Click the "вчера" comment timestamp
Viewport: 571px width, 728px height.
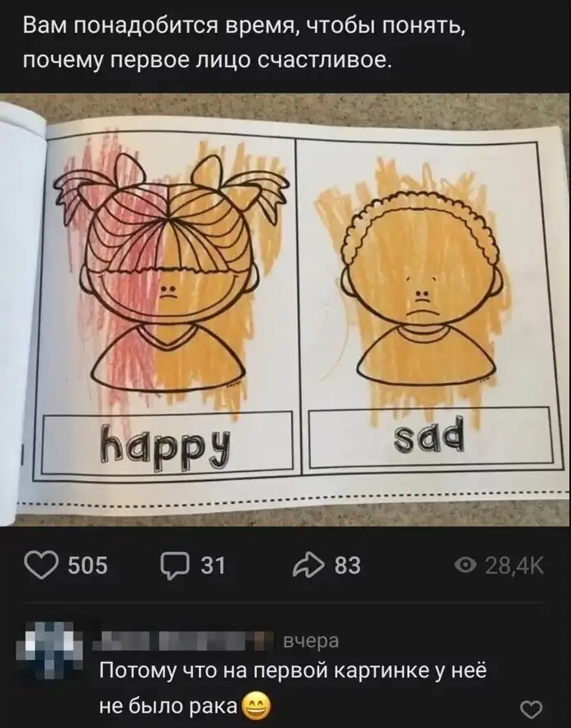[311, 641]
